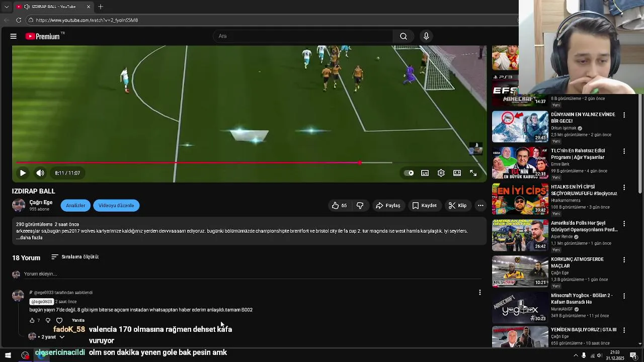Open options for Amerika'da Polis video
This screenshot has height=362, width=644.
pyautogui.click(x=624, y=224)
